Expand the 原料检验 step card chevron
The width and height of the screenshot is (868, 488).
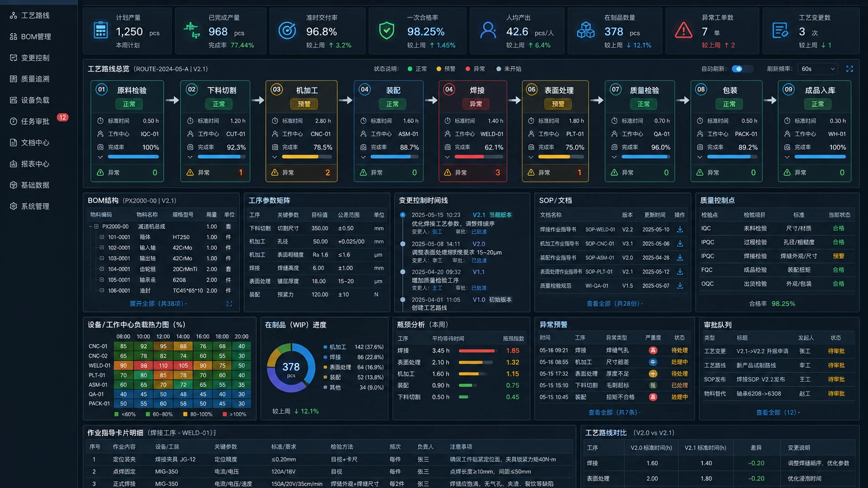[x=100, y=157]
